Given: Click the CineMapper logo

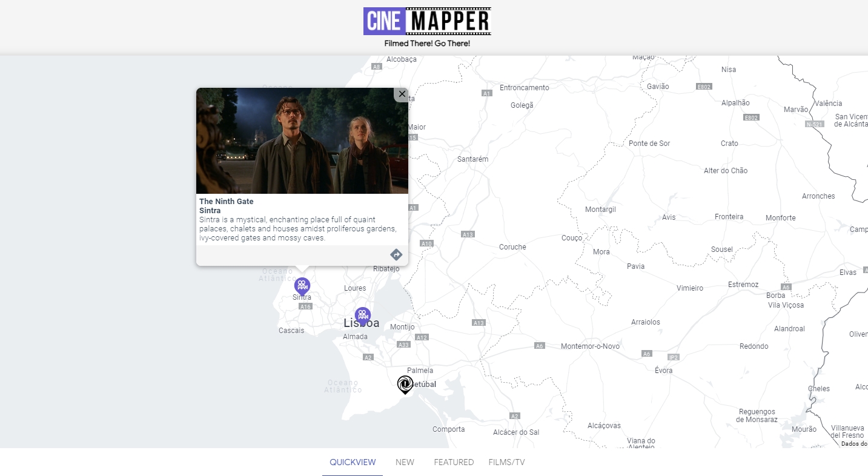Looking at the screenshot, I should click(427, 21).
